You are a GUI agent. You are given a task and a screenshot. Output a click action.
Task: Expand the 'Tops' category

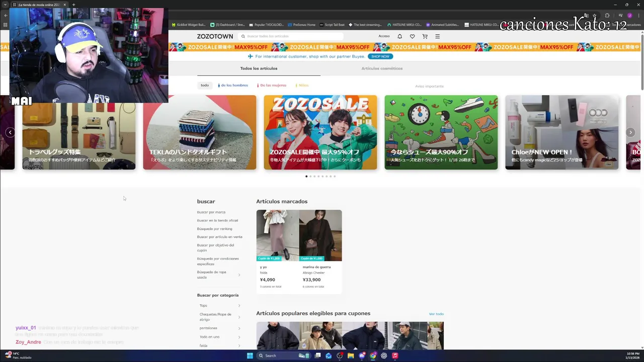(x=239, y=306)
